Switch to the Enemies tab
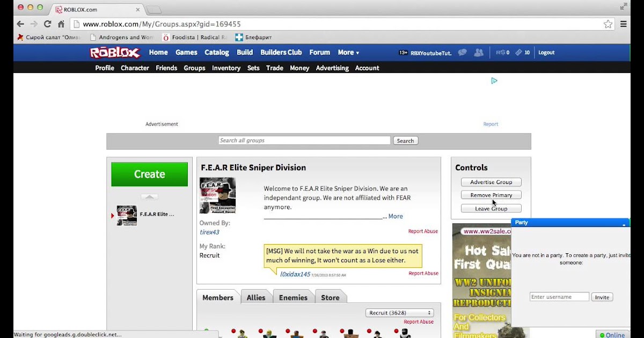 [293, 297]
